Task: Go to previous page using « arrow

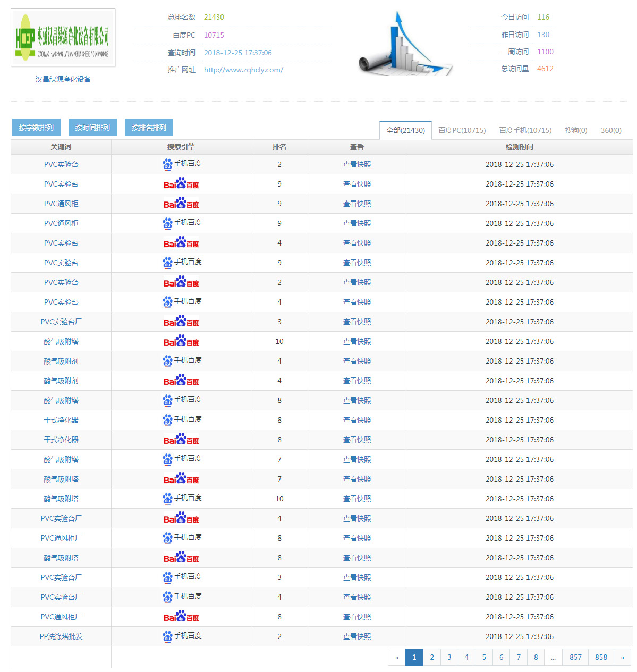Action: pos(397,657)
